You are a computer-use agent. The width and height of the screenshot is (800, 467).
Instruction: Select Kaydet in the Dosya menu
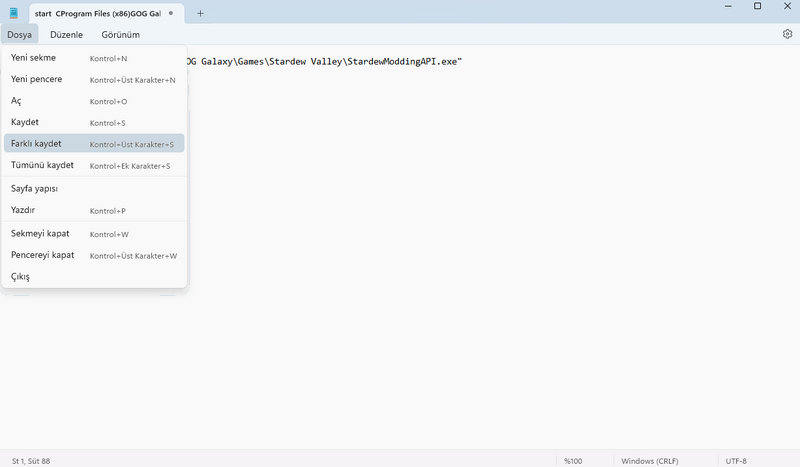[94, 122]
